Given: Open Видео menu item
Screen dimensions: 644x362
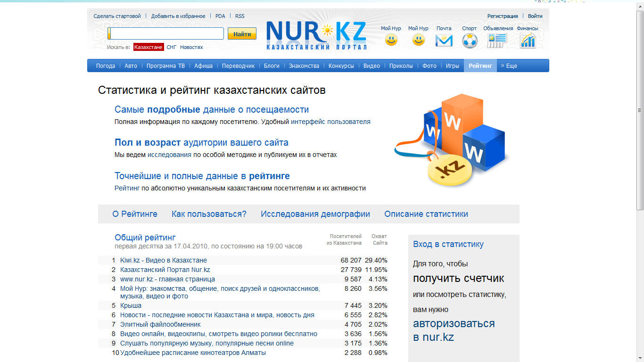Looking at the screenshot, I should [x=372, y=66].
